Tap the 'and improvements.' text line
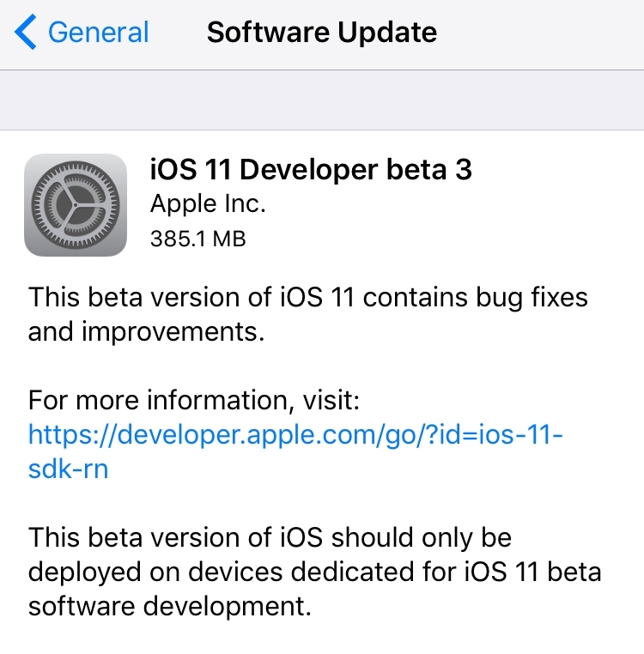Screen dimensions: 644x654 coord(146,331)
